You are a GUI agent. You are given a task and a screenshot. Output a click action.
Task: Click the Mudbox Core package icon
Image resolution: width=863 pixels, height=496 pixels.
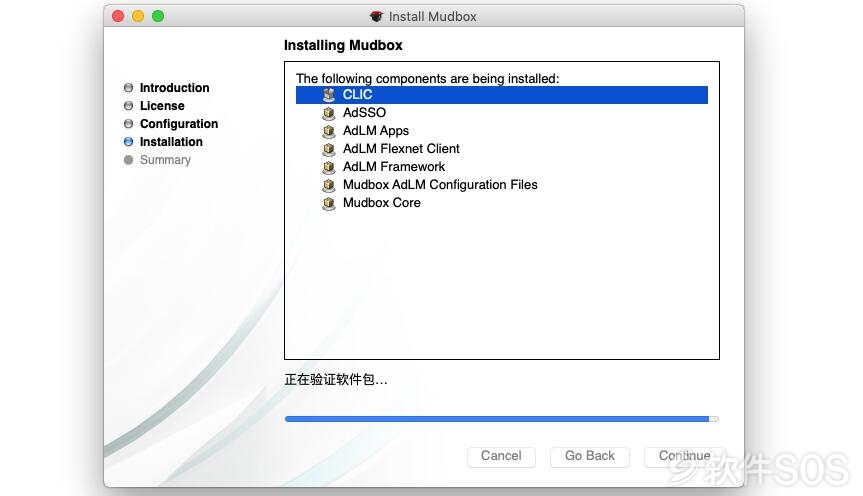tap(329, 203)
